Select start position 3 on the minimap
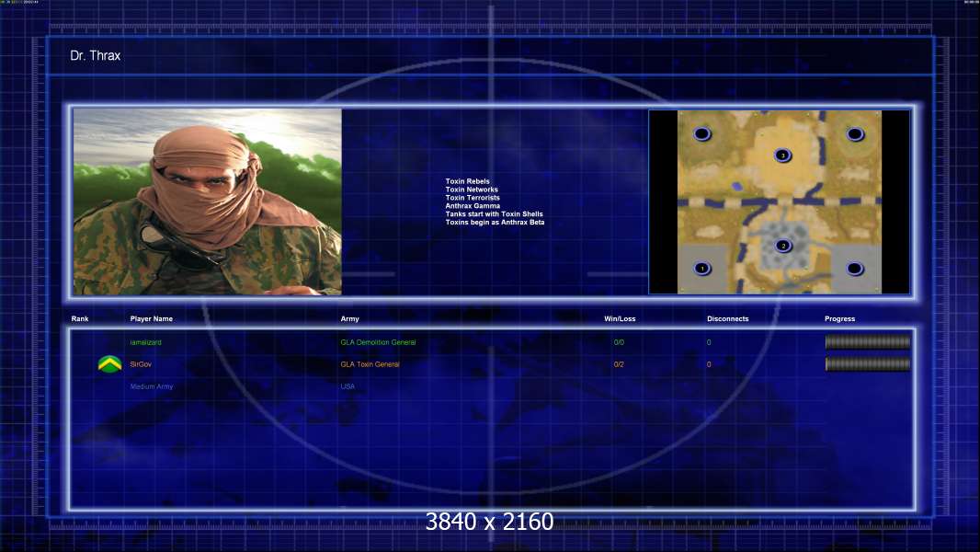Viewport: 980px width, 552px height. pyautogui.click(x=782, y=155)
